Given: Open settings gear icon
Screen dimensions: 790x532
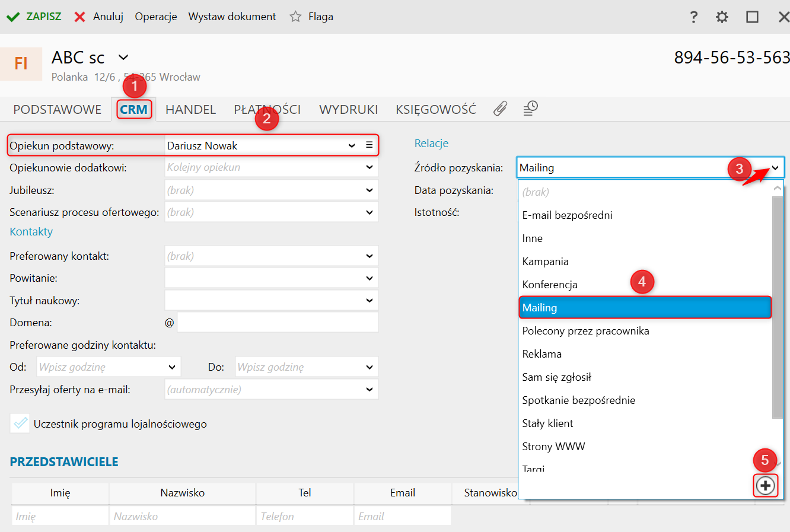Looking at the screenshot, I should pyautogui.click(x=722, y=17).
